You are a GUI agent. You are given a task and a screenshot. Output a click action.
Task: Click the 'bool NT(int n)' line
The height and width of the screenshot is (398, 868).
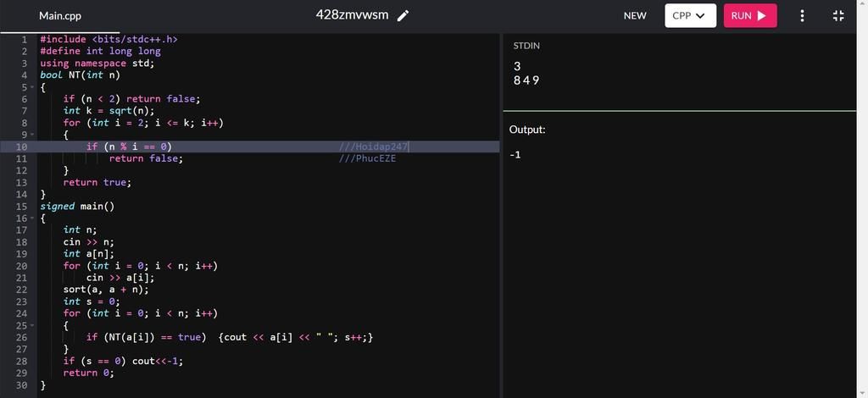[80, 75]
